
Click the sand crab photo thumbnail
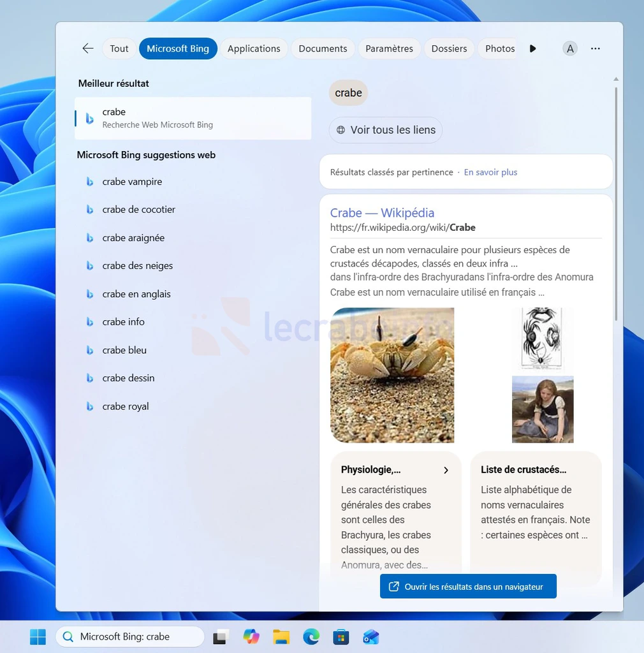tap(392, 375)
